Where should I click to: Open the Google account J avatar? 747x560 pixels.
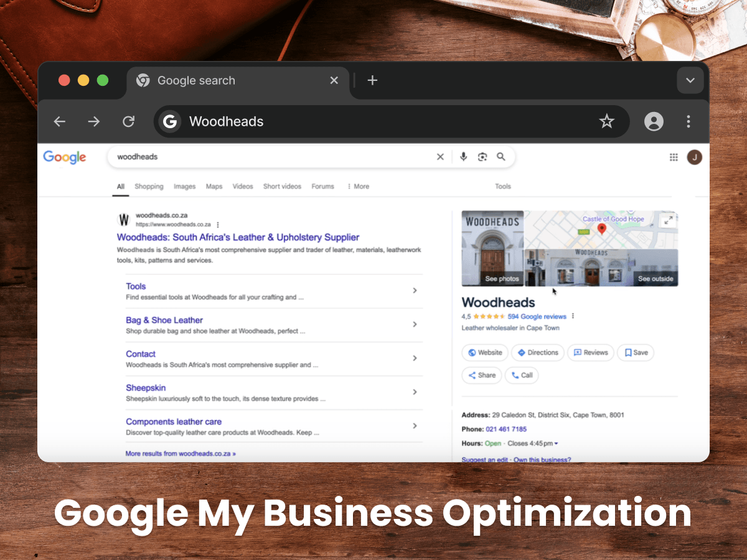point(694,157)
